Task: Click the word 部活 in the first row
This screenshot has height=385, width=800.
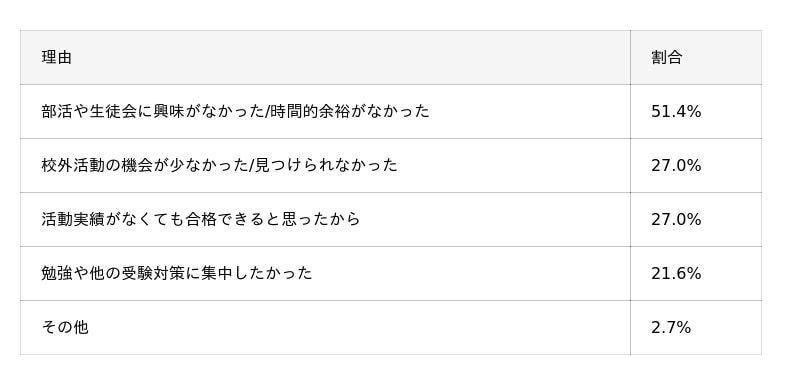Action: [57, 111]
